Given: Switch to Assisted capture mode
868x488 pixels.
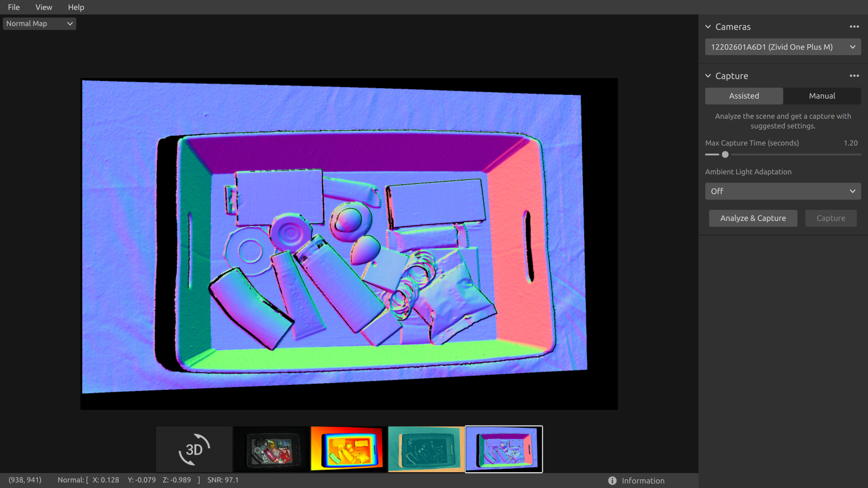Looking at the screenshot, I should pos(744,96).
